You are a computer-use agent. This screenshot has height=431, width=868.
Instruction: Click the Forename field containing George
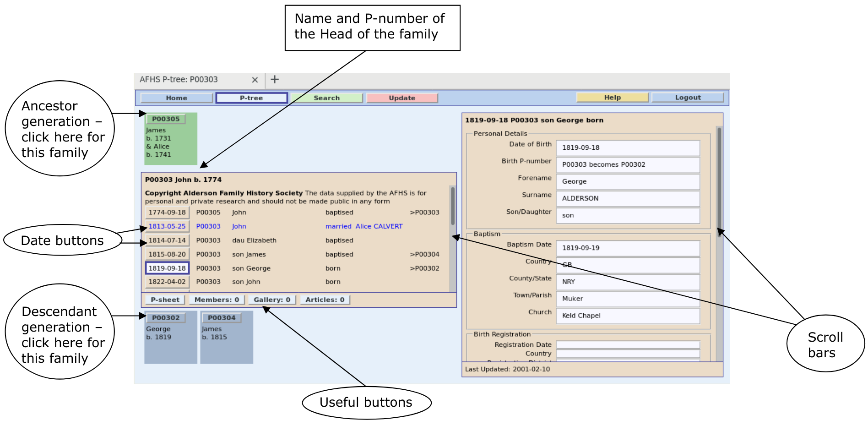(x=627, y=181)
